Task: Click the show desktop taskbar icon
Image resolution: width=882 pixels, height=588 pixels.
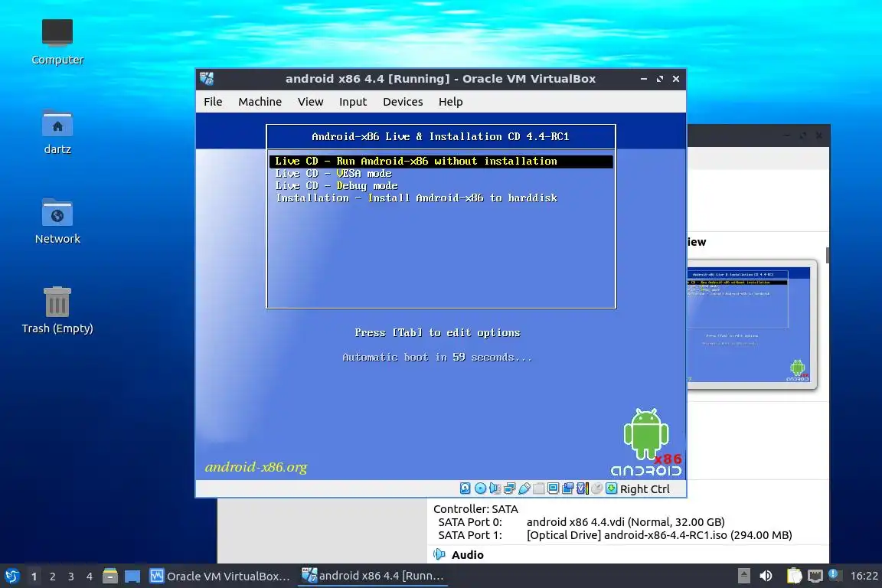Action: point(132,577)
